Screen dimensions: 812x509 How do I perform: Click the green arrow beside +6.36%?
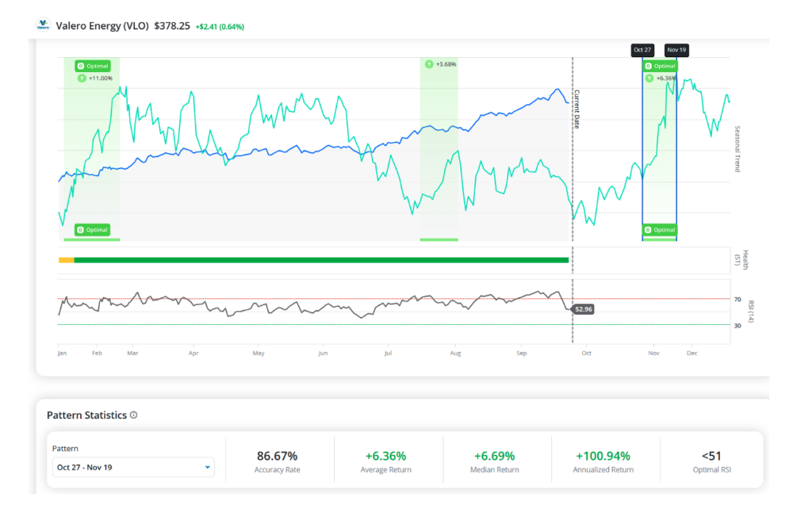point(649,78)
